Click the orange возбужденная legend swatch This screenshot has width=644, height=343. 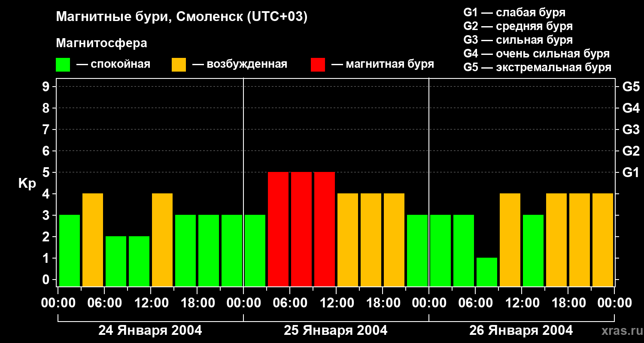[179, 65]
